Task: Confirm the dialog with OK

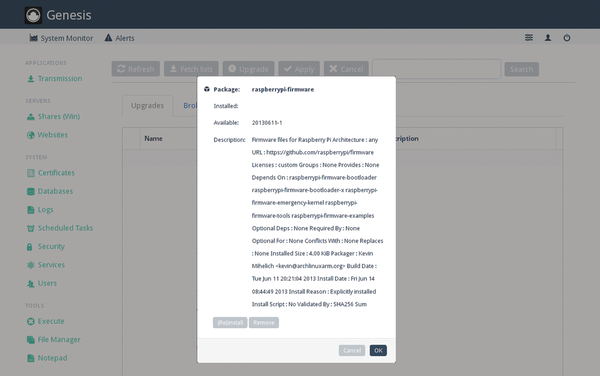Action: [x=378, y=350]
